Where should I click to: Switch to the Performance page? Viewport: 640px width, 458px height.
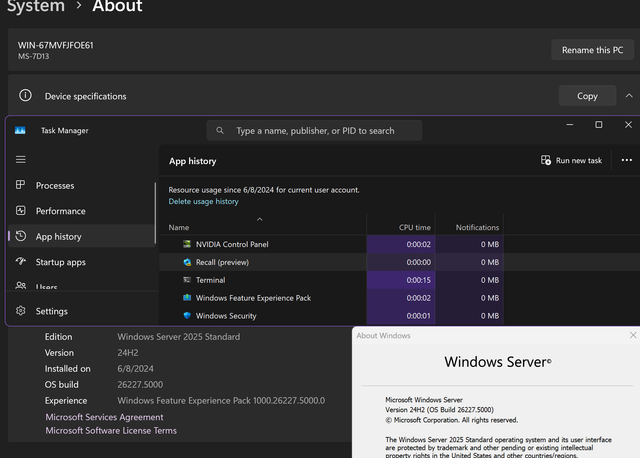[x=81, y=211]
